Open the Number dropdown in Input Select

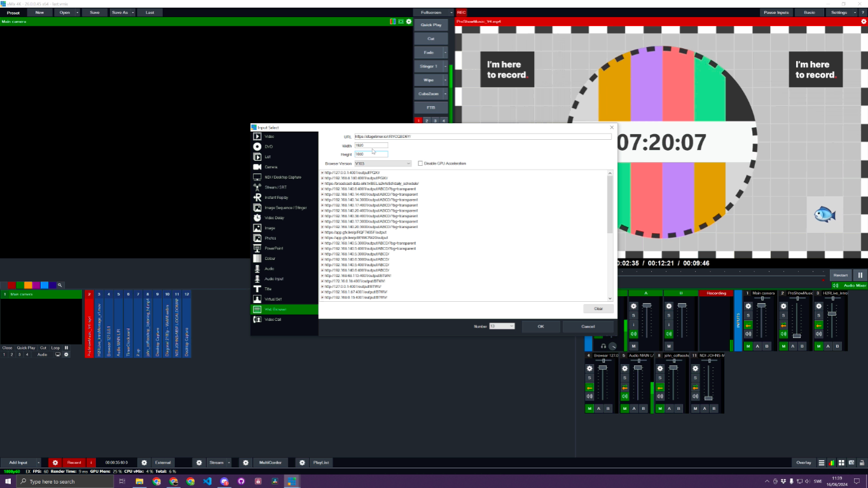point(502,326)
